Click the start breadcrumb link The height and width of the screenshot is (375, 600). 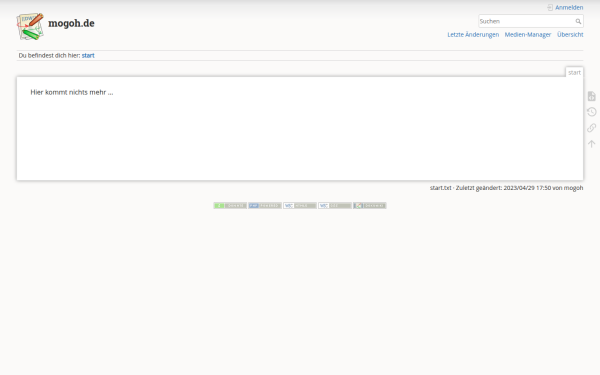(88, 55)
